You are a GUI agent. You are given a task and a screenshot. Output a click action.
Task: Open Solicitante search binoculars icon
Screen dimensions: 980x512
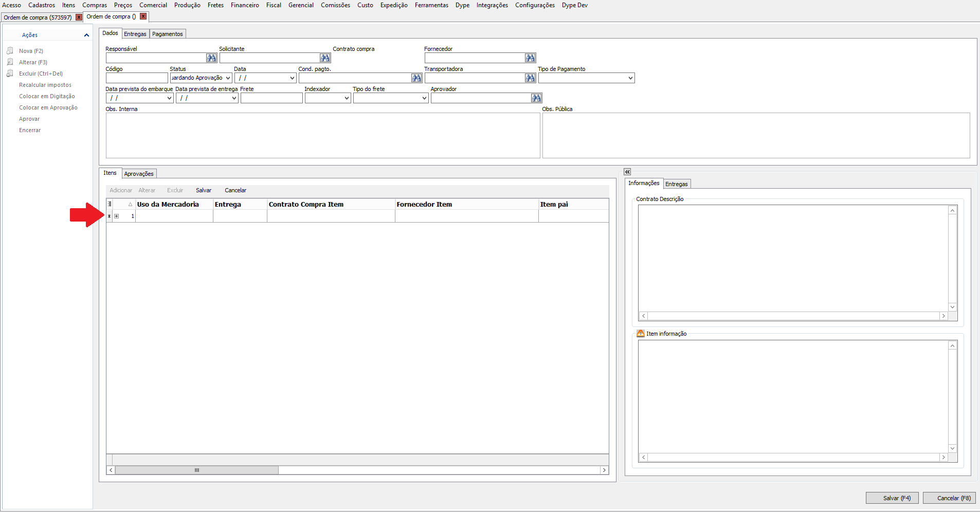[x=325, y=58]
